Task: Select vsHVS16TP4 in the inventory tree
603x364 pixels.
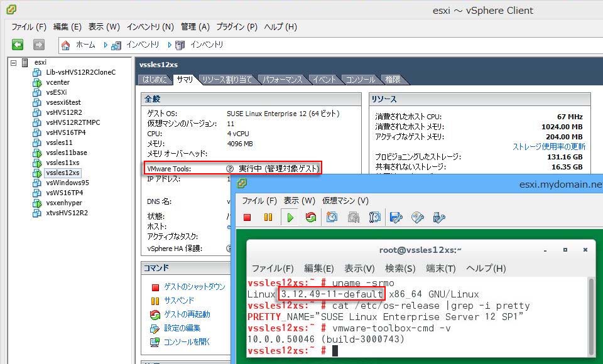Action: [x=66, y=132]
